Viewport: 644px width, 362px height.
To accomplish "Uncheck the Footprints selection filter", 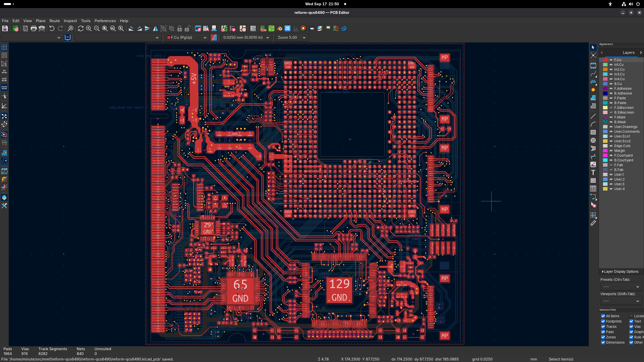I will click(603, 321).
